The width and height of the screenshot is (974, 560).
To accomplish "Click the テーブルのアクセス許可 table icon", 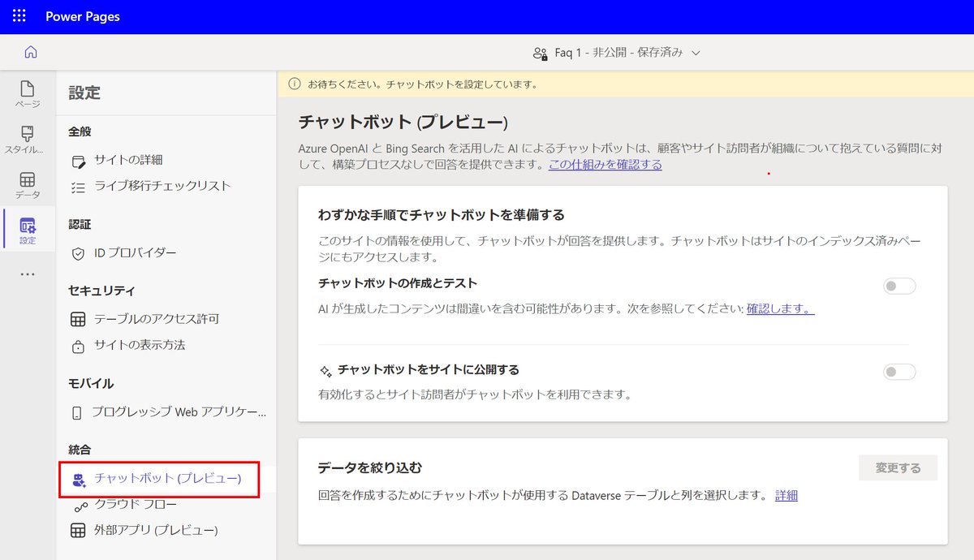I will click(x=78, y=319).
